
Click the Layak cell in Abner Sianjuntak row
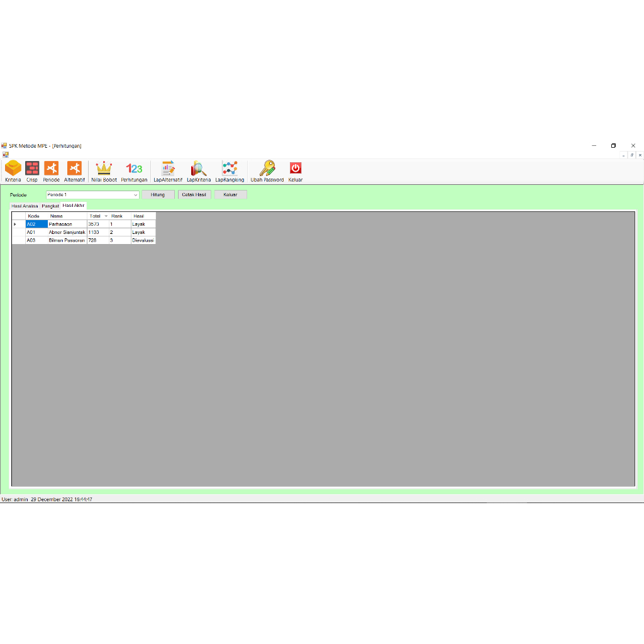click(x=143, y=233)
